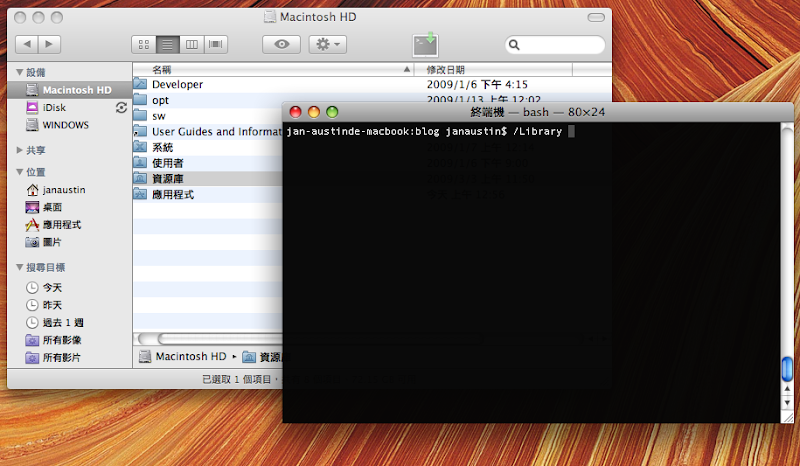Sort by the 名稱 column header
The height and width of the screenshot is (466, 800).
point(273,69)
